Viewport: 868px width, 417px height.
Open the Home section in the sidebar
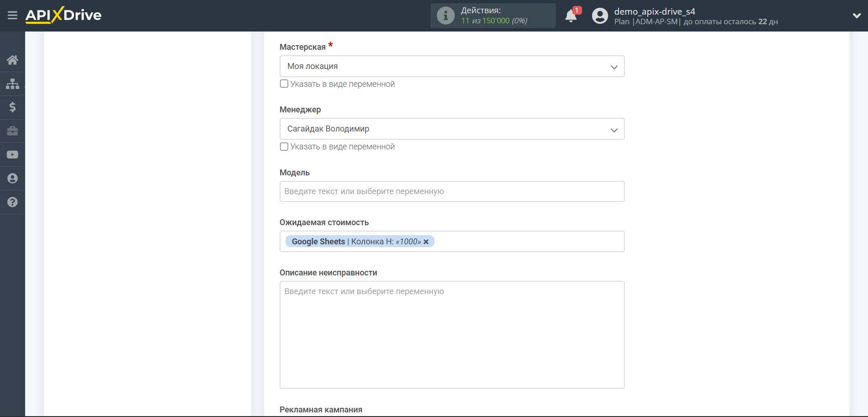pos(12,60)
